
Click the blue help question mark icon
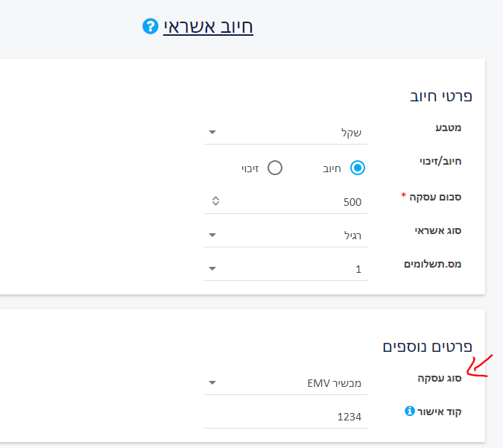150,26
